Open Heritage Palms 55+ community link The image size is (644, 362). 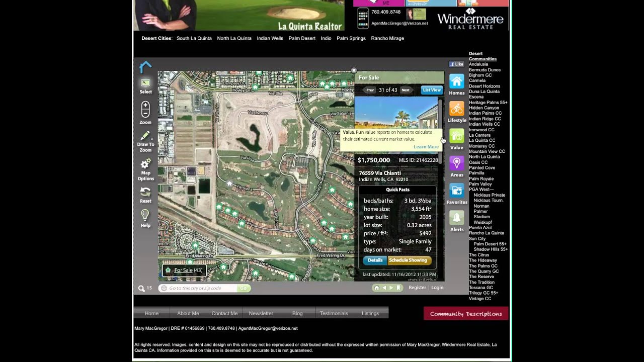point(488,103)
